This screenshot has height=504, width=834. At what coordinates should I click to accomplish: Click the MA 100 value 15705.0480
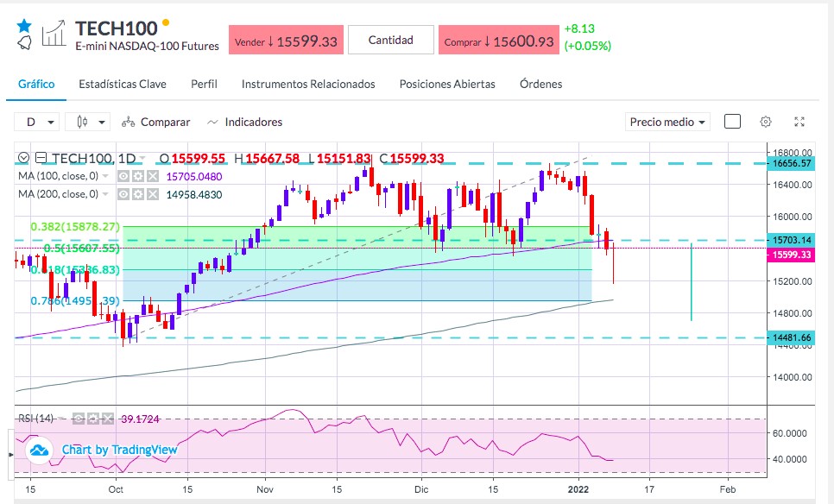194,177
